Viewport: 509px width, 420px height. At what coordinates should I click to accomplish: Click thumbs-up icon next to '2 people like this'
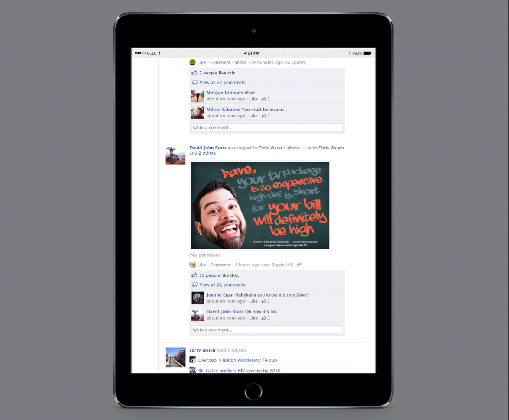[x=194, y=73]
